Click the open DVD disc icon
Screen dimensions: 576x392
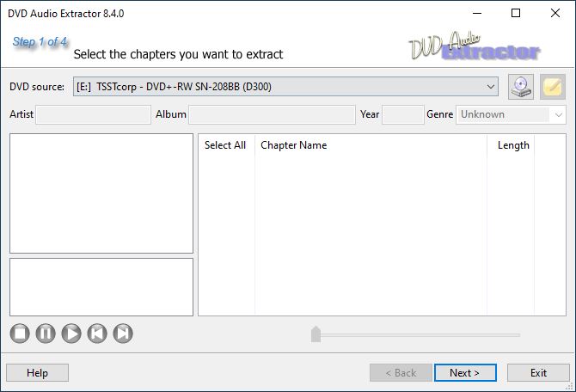521,87
